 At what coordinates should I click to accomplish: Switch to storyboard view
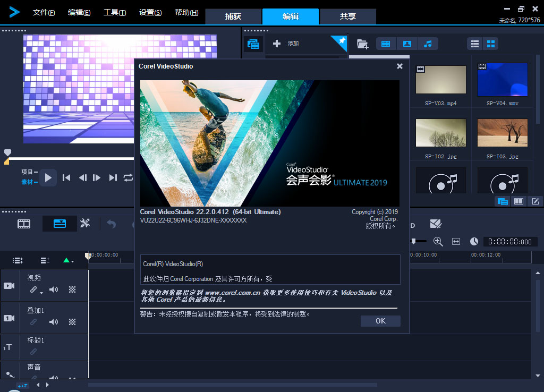[x=24, y=224]
